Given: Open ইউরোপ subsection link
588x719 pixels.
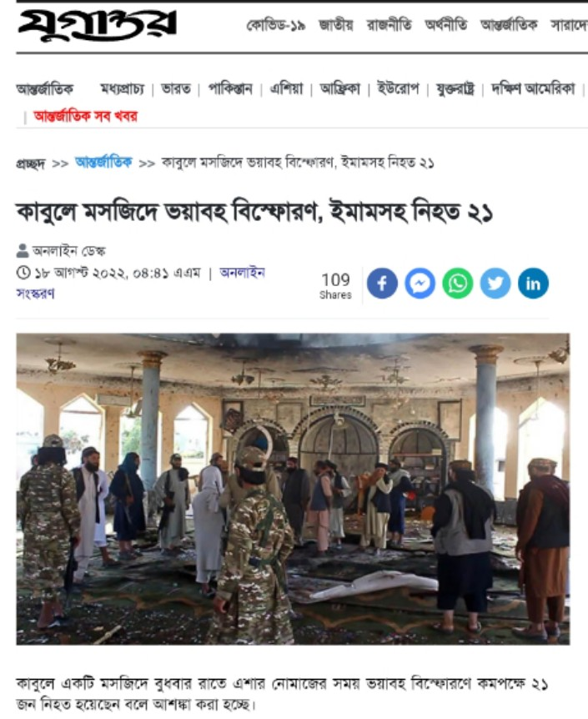Looking at the screenshot, I should coord(398,88).
